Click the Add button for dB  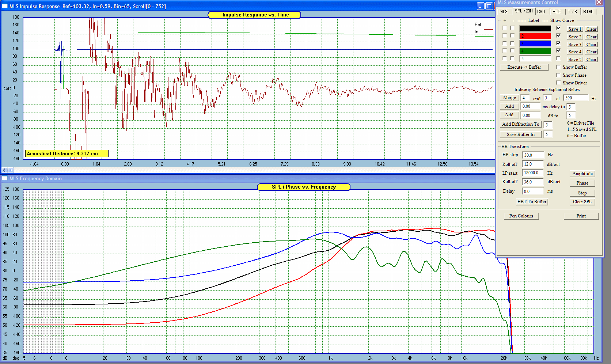[509, 115]
